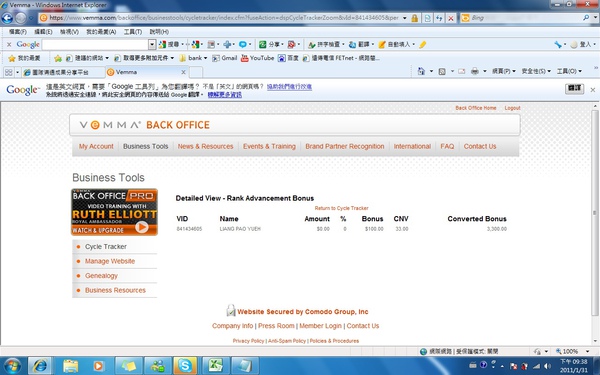The height and width of the screenshot is (375, 600).
Task: Open the News & Resources nav tab
Action: click(x=205, y=146)
